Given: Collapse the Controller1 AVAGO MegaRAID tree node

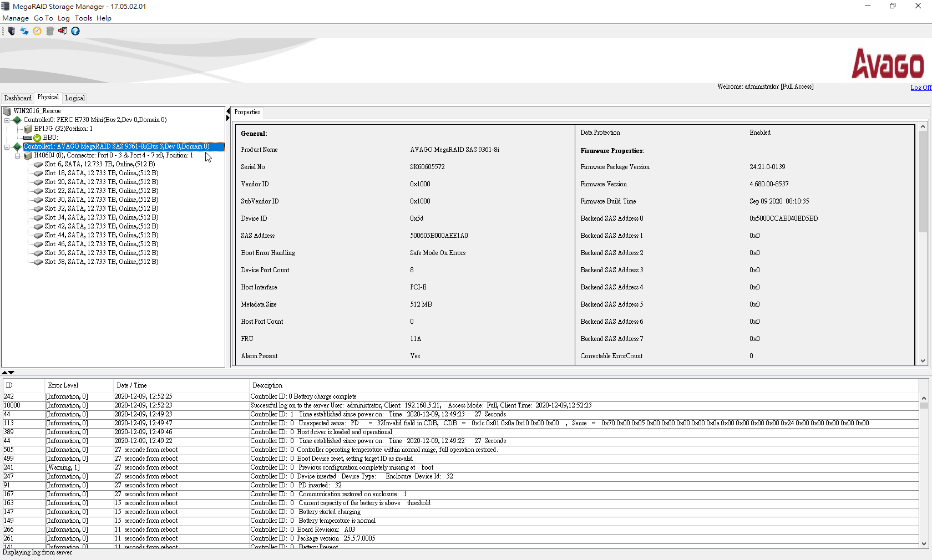Looking at the screenshot, I should click(x=7, y=146).
